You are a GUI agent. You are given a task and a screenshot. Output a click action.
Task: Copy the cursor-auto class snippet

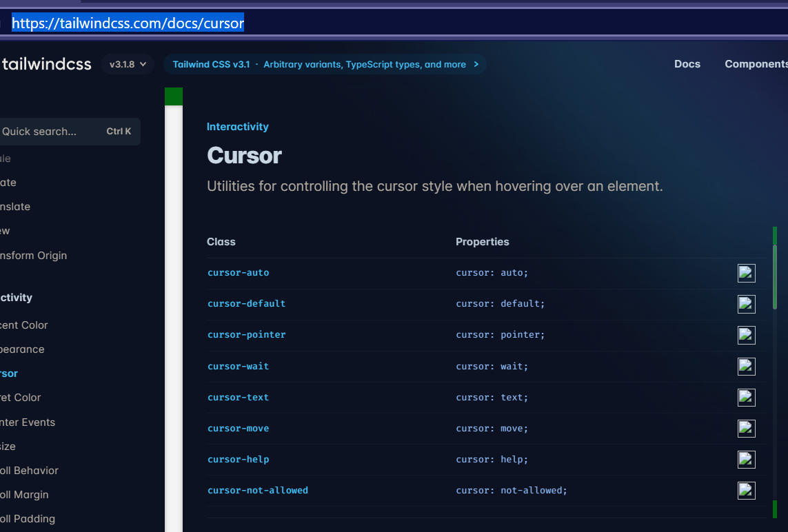[746, 273]
